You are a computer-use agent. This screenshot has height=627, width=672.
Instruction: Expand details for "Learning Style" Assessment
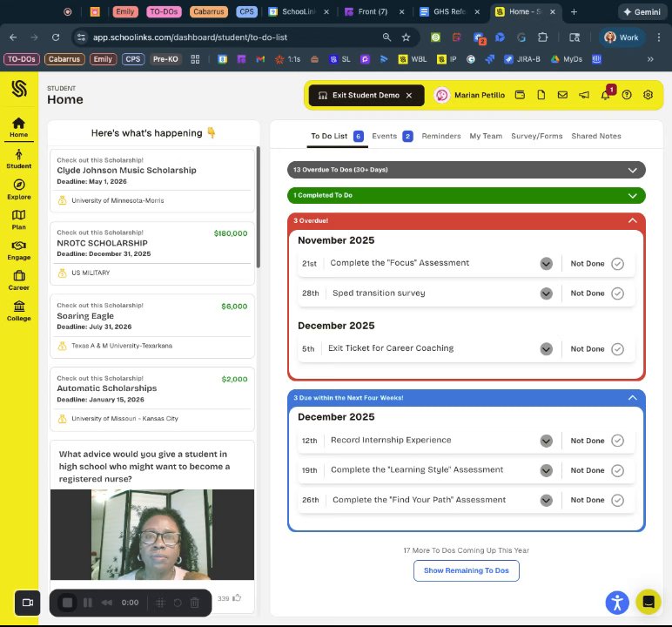click(546, 470)
